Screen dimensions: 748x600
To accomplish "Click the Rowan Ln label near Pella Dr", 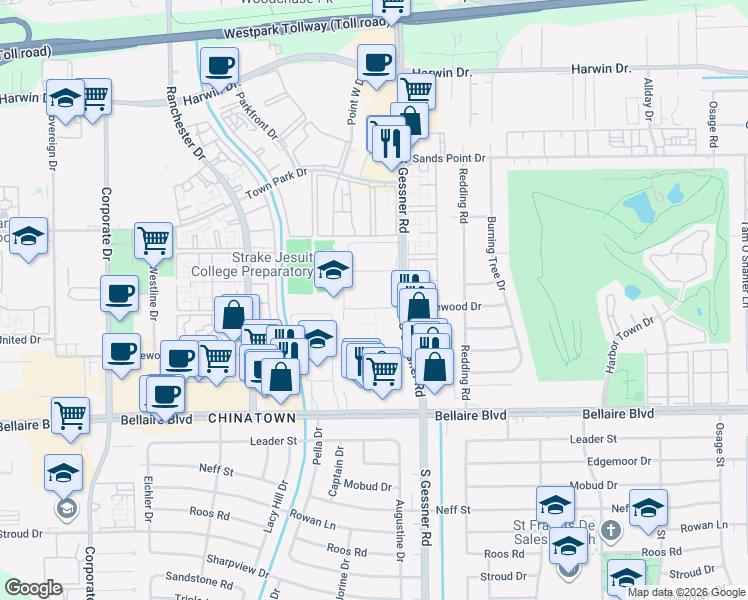I will click(312, 519).
